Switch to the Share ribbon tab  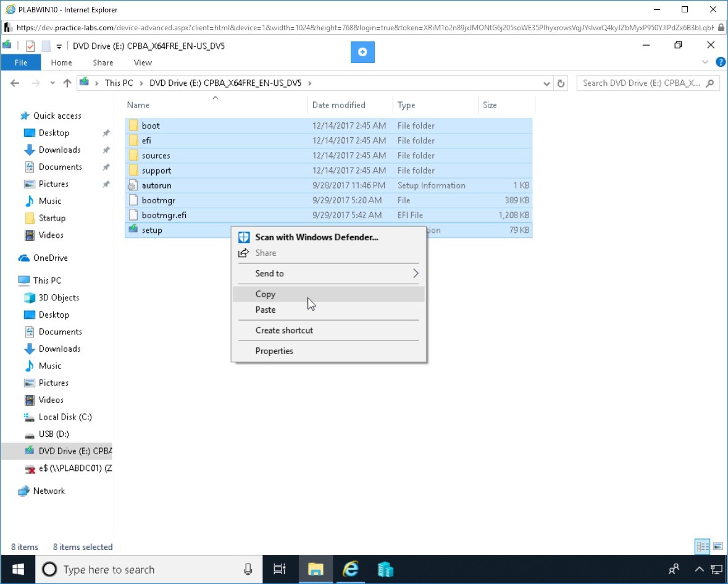[103, 62]
